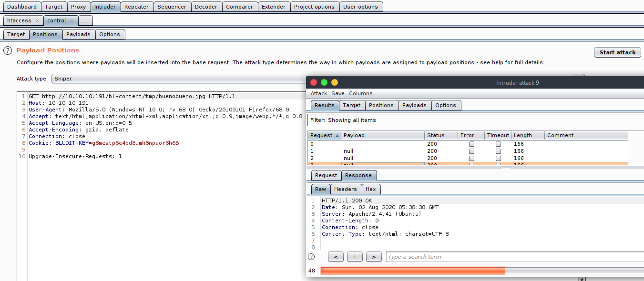This screenshot has width=644, height=281.
Task: Select main Target tab in top bar
Action: tap(54, 7)
